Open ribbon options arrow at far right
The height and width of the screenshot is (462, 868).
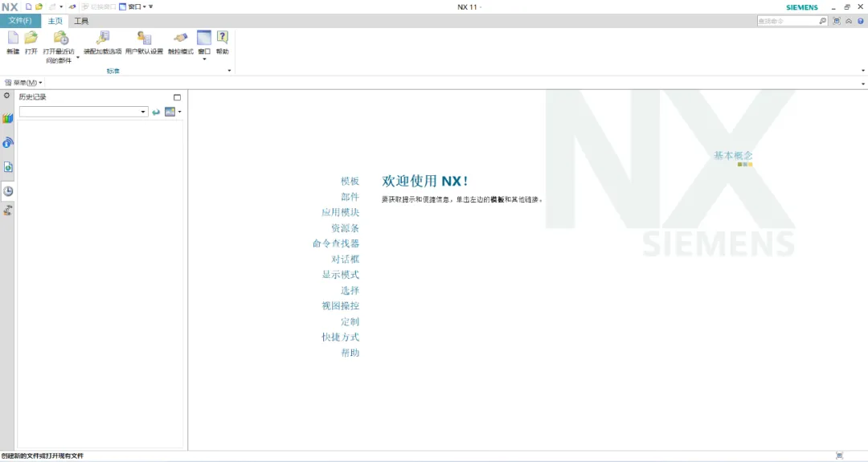863,70
